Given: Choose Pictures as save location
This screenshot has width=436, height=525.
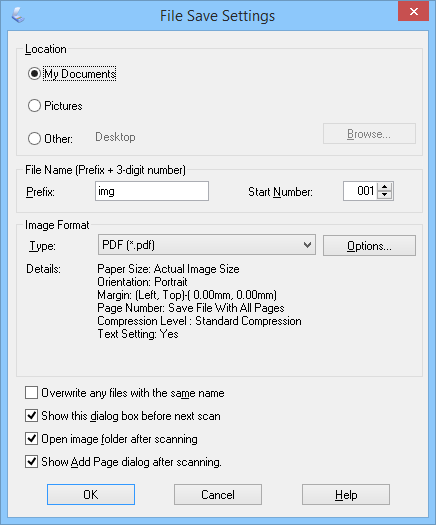Looking at the screenshot, I should point(34,106).
